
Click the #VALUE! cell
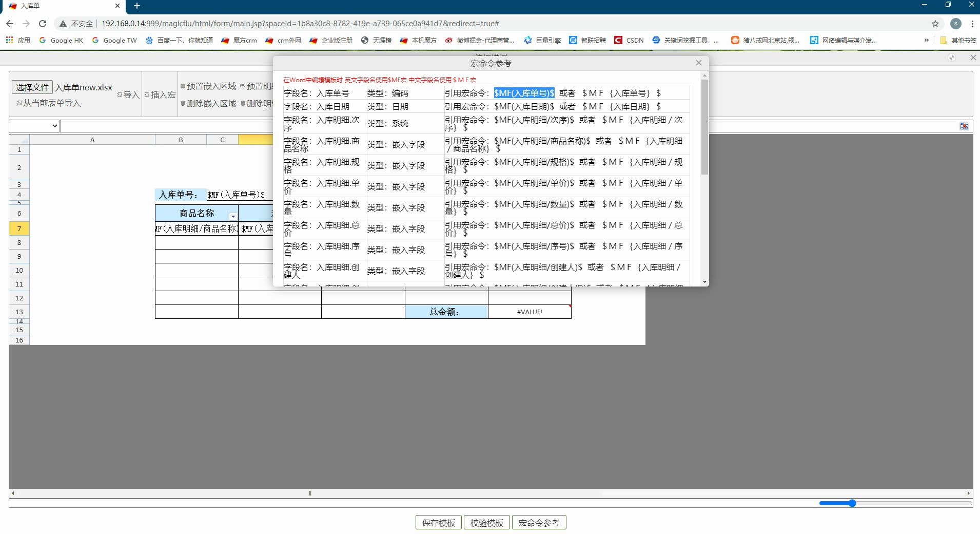point(530,312)
